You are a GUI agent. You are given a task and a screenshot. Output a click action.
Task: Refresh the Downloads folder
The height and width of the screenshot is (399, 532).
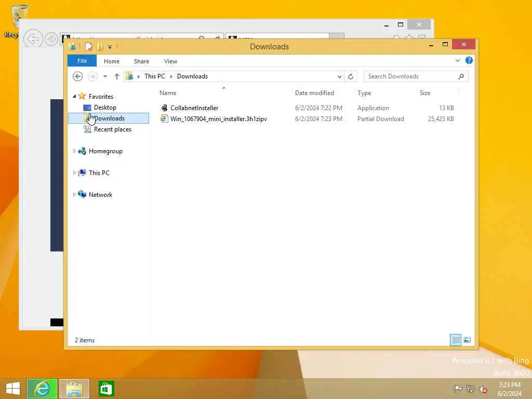tap(351, 77)
